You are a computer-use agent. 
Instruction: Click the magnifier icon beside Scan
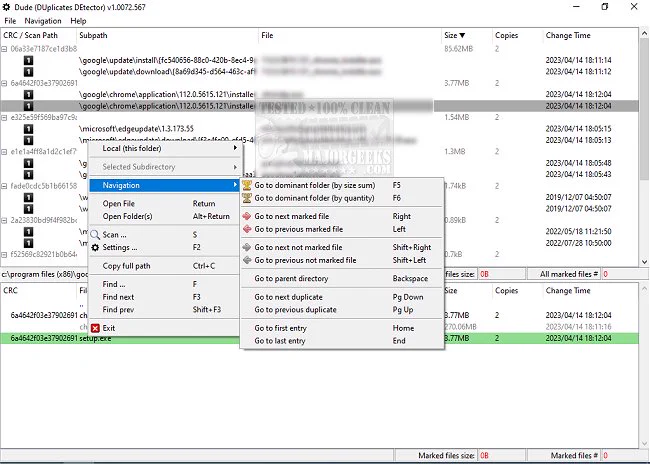tap(95, 235)
